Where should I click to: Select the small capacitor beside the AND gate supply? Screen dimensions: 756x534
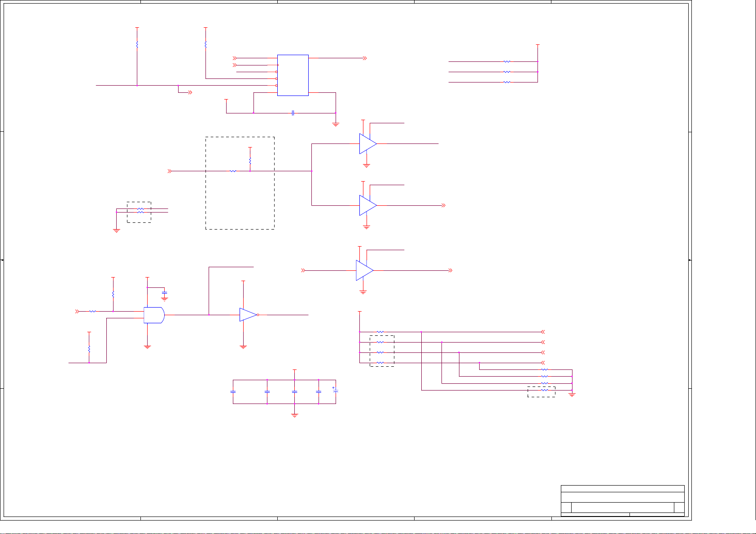(x=165, y=292)
